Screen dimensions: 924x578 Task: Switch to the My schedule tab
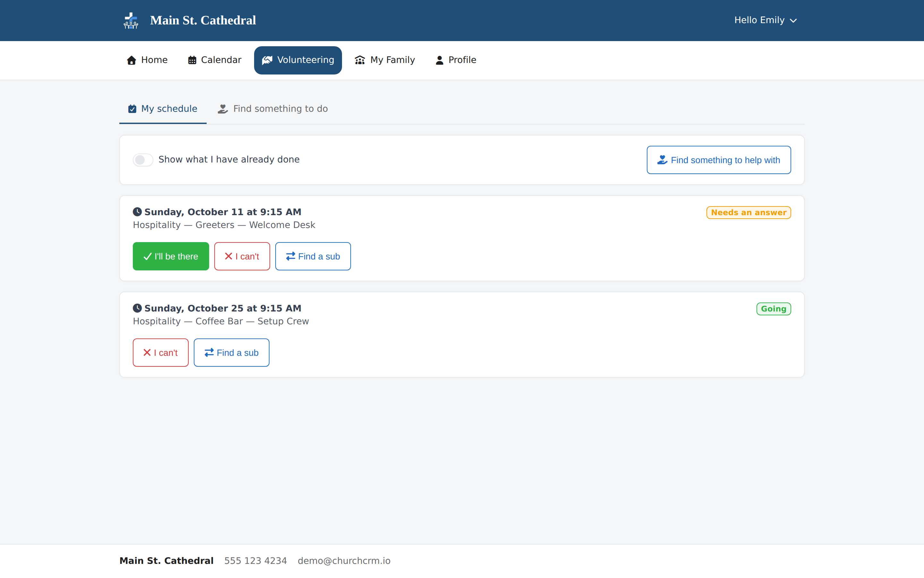click(163, 109)
